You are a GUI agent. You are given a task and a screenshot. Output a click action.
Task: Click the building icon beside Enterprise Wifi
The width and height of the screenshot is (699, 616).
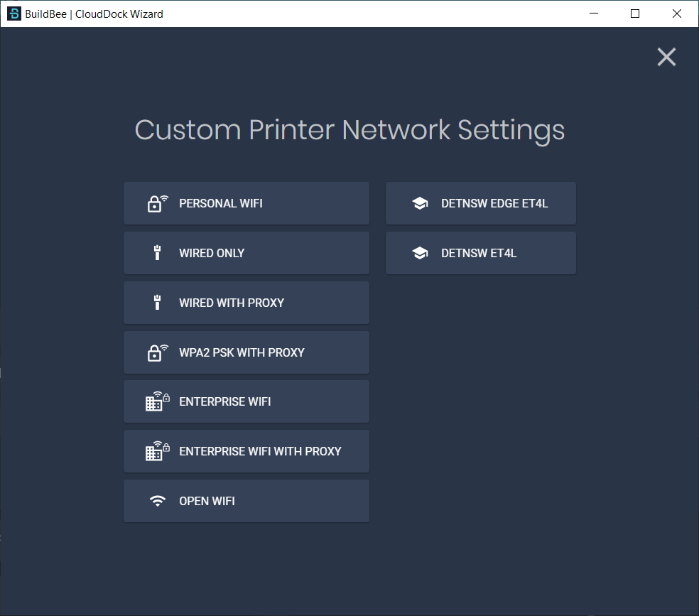coord(158,401)
